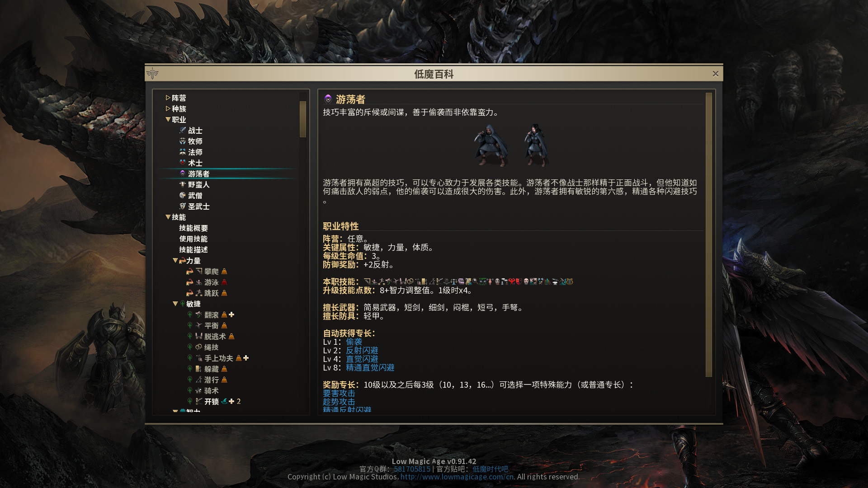868x488 pixels.
Task: Click the Sorcerer class icon
Action: (183, 163)
